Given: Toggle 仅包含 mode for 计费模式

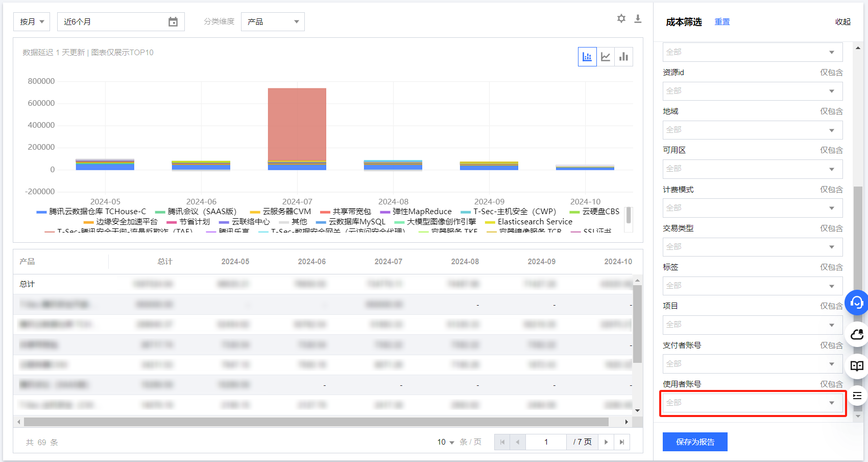Looking at the screenshot, I should tap(831, 190).
